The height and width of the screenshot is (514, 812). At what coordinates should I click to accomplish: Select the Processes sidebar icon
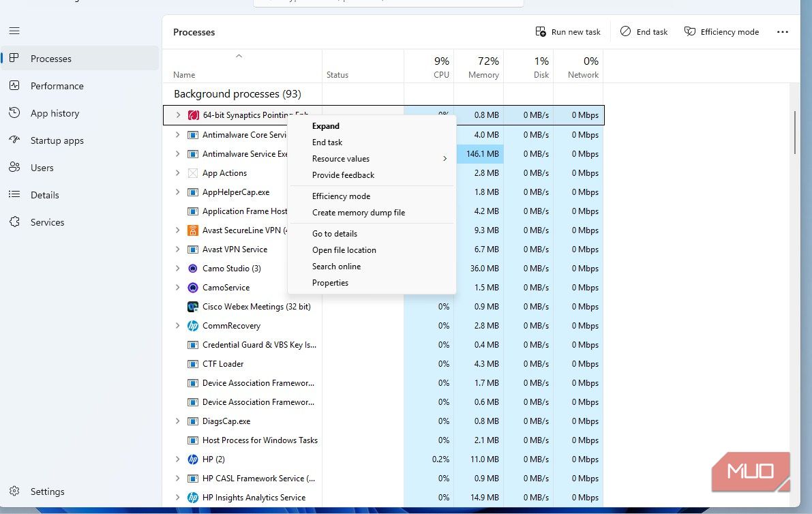click(14, 58)
